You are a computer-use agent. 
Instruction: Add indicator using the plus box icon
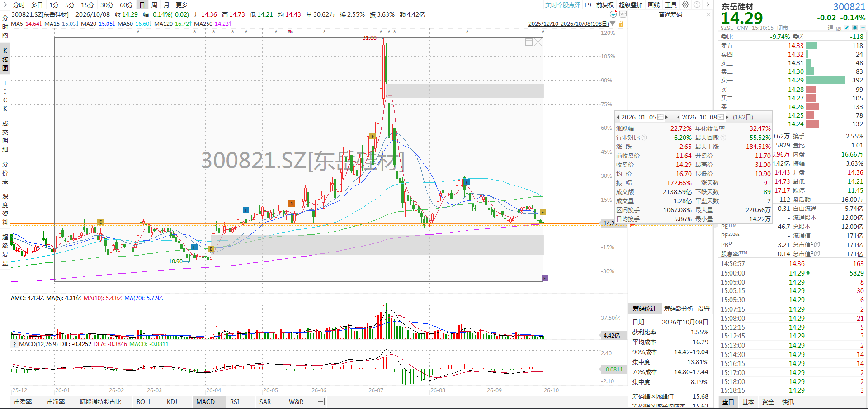click(x=321, y=401)
